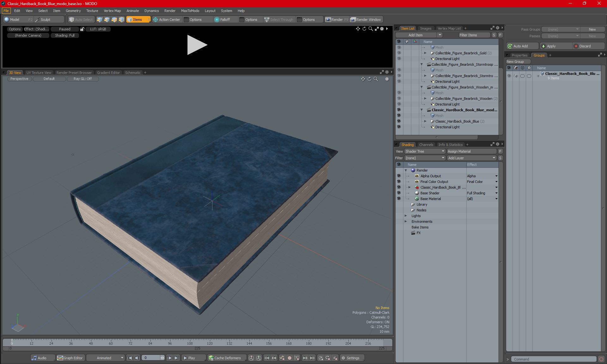Expand Environments in shader tree
607x364 pixels.
pos(406,221)
